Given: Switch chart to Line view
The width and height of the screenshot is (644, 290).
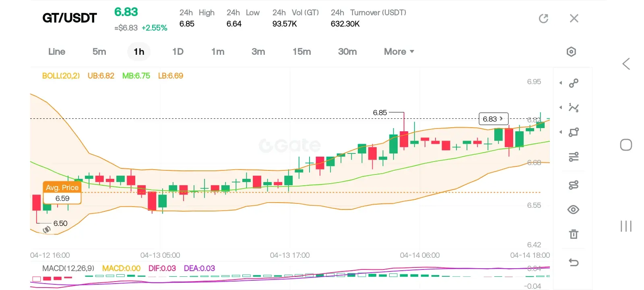Looking at the screenshot, I should point(57,52).
